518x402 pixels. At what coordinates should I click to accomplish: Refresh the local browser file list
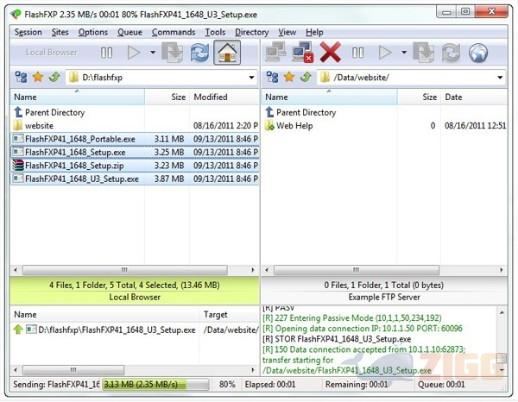tap(200, 52)
